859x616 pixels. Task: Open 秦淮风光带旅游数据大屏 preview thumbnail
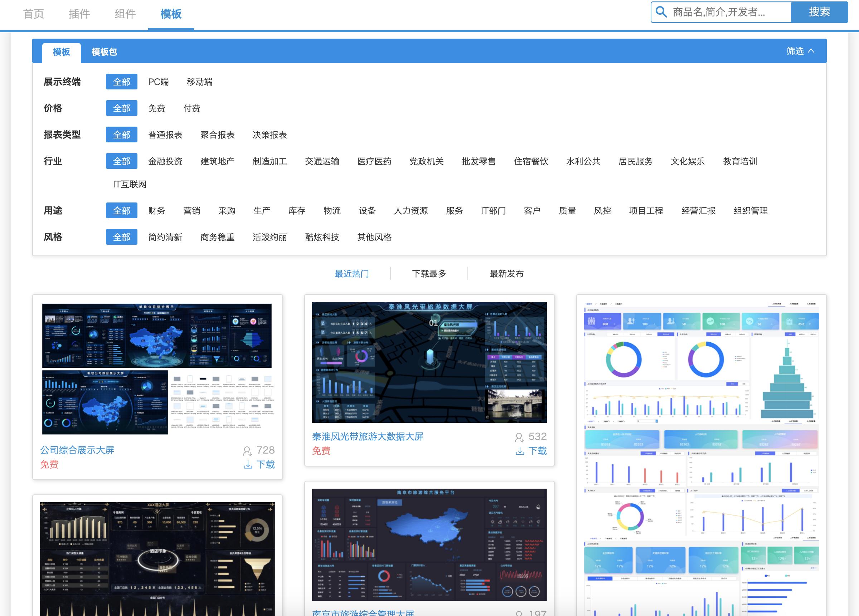pos(429,362)
